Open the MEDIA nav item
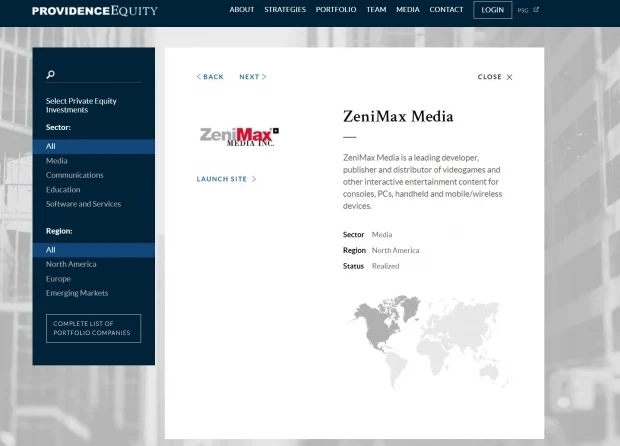620x446 pixels. coord(408,9)
